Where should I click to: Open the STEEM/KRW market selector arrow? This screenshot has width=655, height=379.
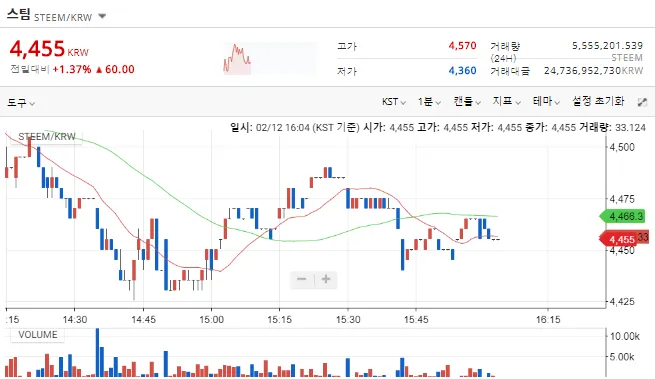[x=102, y=17]
